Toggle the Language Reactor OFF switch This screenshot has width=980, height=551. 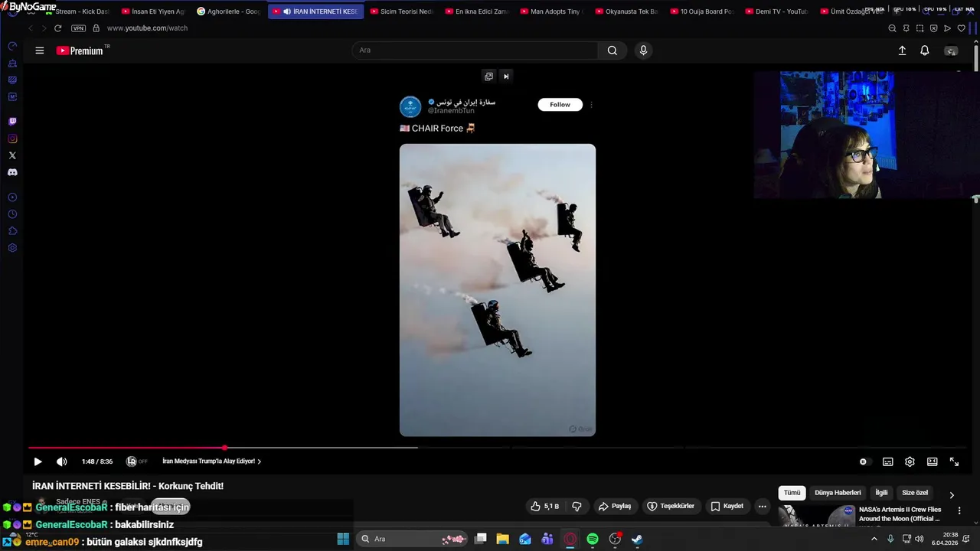pyautogui.click(x=137, y=461)
